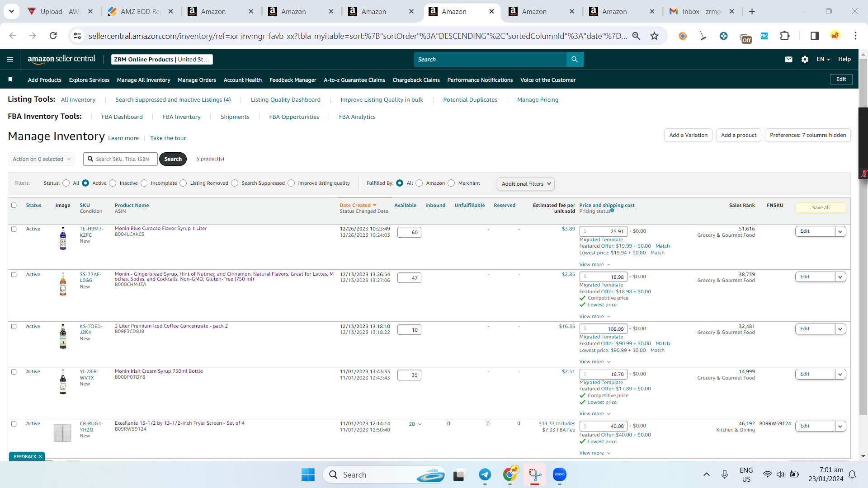The image size is (868, 488).
Task: Open the EN language dropdown
Action: click(823, 59)
